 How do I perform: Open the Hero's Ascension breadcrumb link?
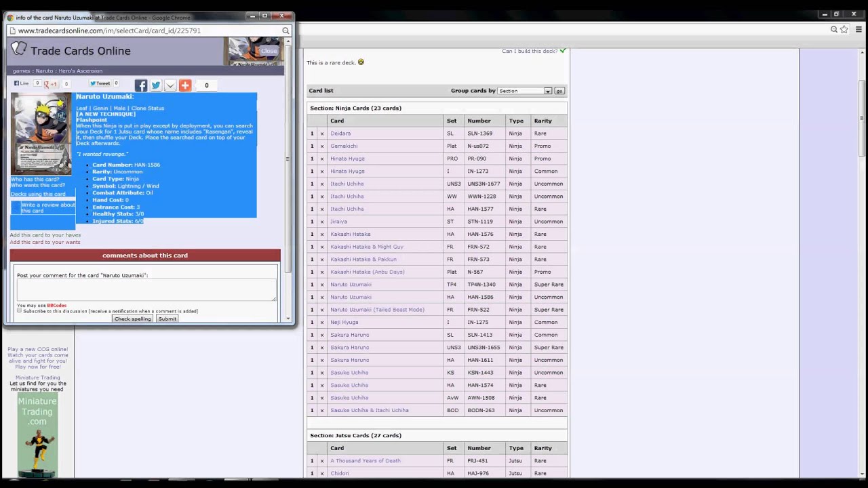pos(80,70)
